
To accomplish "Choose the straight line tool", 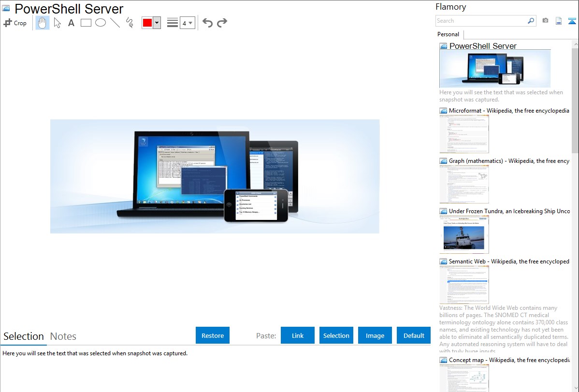I will coord(115,23).
